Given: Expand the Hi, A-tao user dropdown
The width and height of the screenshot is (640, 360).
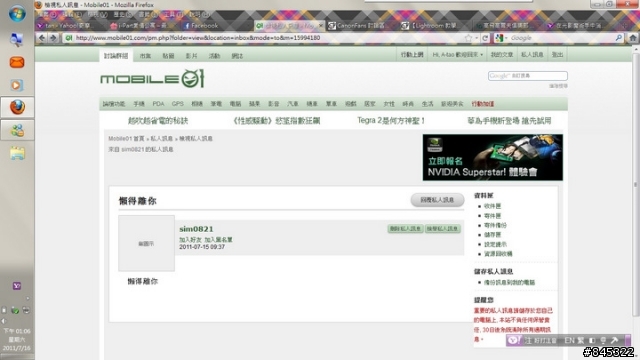Looking at the screenshot, I should 458,55.
